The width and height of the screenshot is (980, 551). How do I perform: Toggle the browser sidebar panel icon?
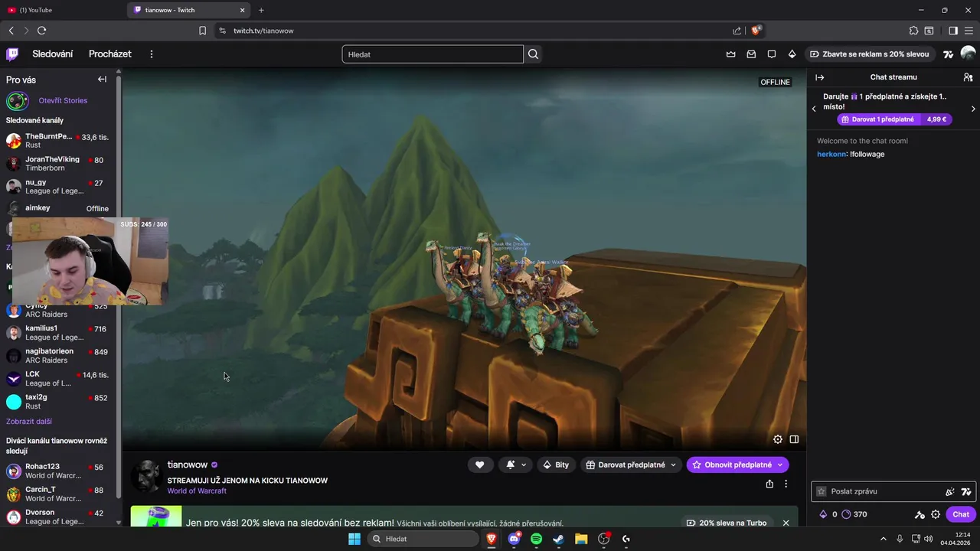[953, 31]
